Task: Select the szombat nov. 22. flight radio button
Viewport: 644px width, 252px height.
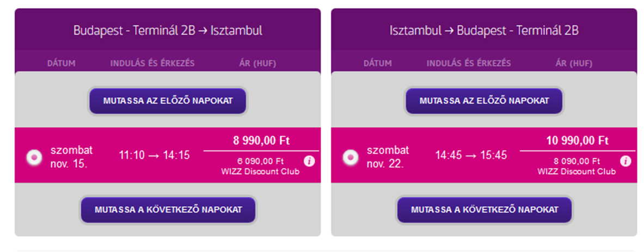Action: (351, 157)
